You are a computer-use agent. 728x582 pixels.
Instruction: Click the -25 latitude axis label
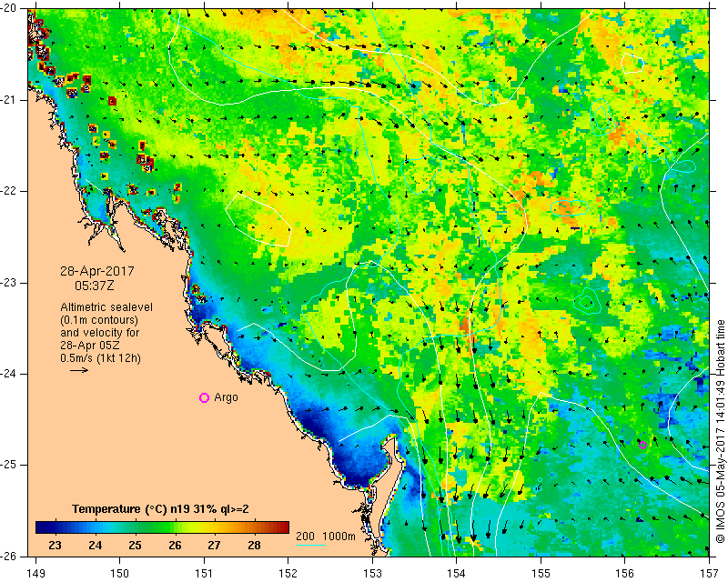click(9, 465)
